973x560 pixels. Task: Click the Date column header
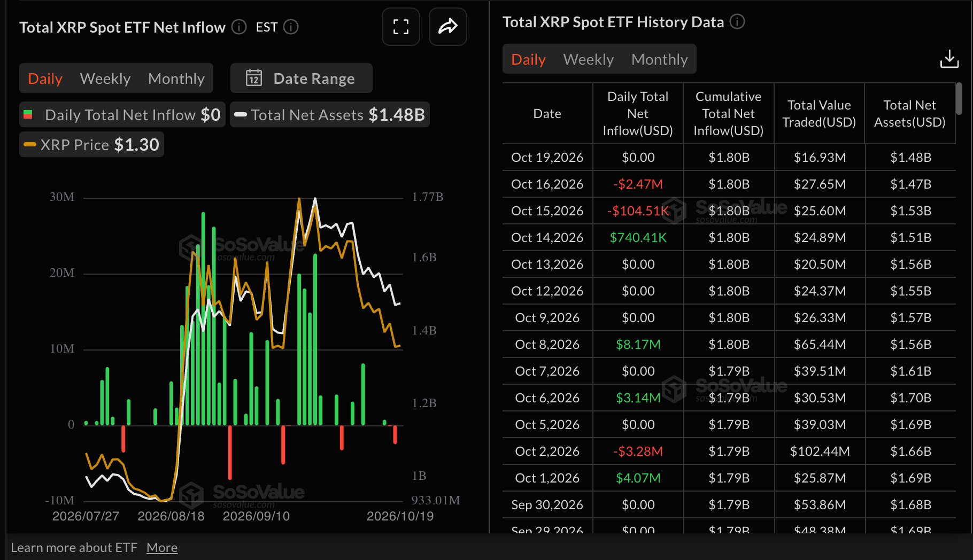547,114
